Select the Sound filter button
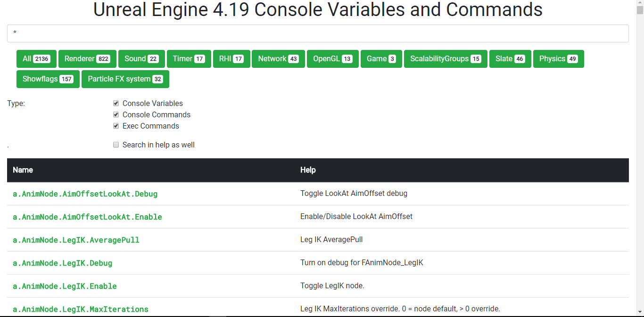This screenshot has width=644, height=317. pyautogui.click(x=141, y=59)
